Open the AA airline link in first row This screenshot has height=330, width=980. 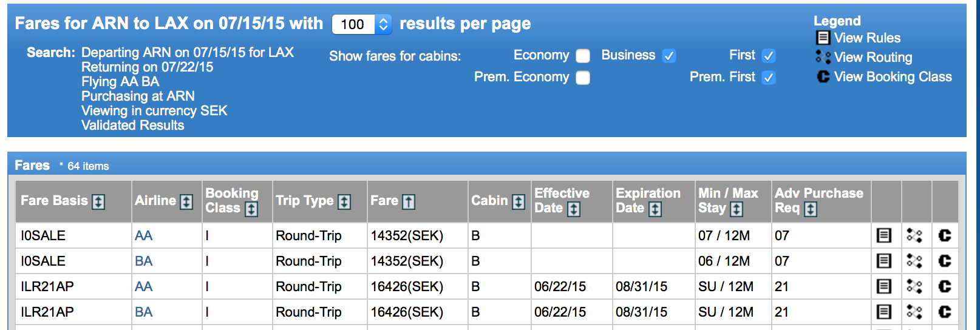click(x=144, y=235)
